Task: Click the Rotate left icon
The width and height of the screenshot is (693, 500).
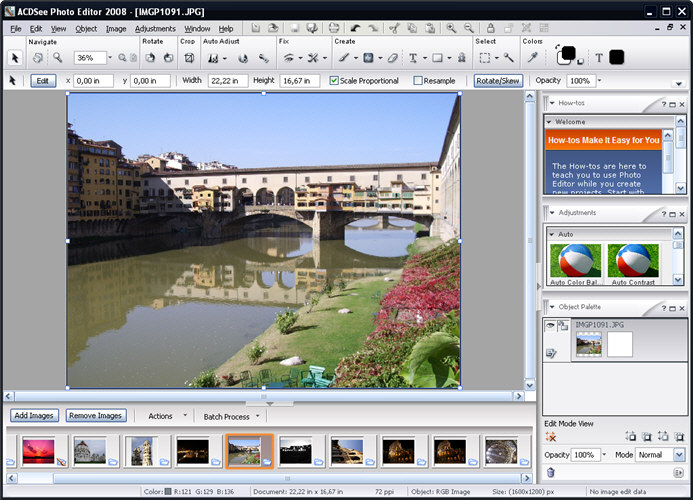Action: click(150, 58)
